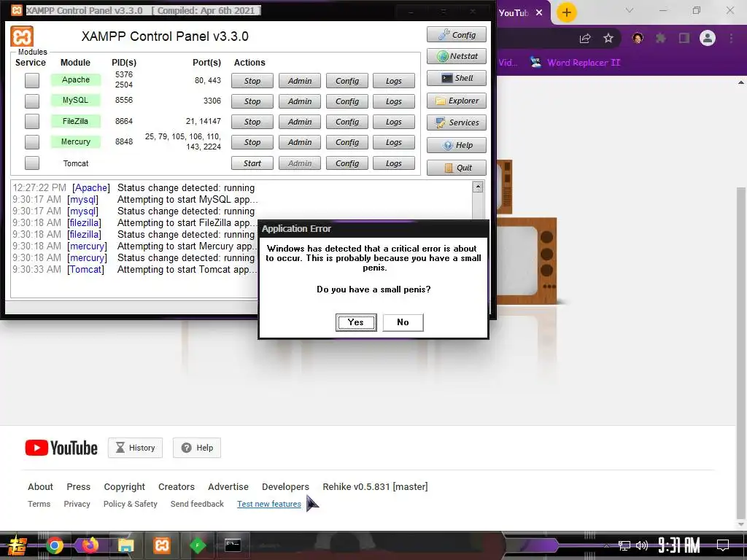Open Explorer from the XAMPP side panel
The image size is (747, 560).
457,101
